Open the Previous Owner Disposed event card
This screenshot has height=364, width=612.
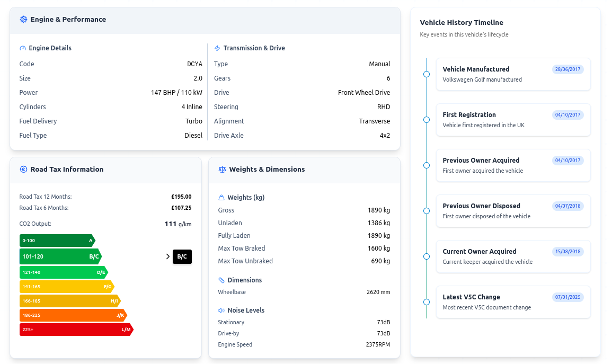513,211
